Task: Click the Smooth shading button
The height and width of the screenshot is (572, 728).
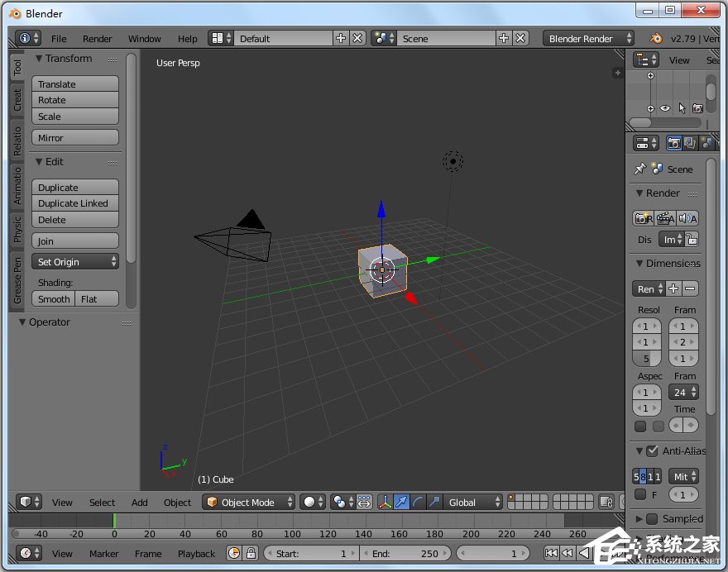Action: click(54, 299)
